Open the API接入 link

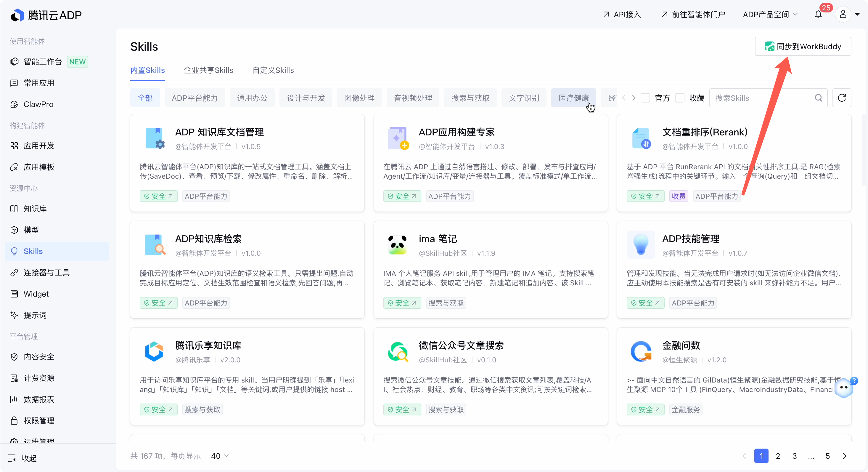[x=622, y=15]
